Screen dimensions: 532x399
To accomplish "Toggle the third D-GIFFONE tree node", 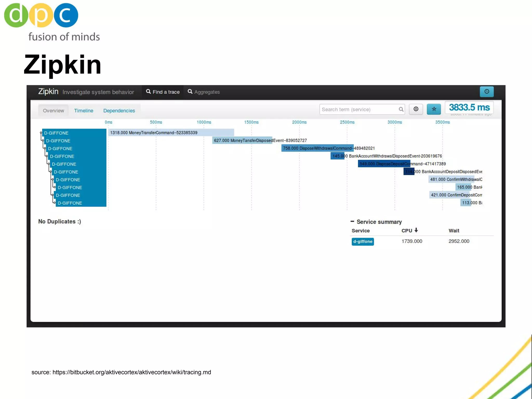I will (45, 149).
